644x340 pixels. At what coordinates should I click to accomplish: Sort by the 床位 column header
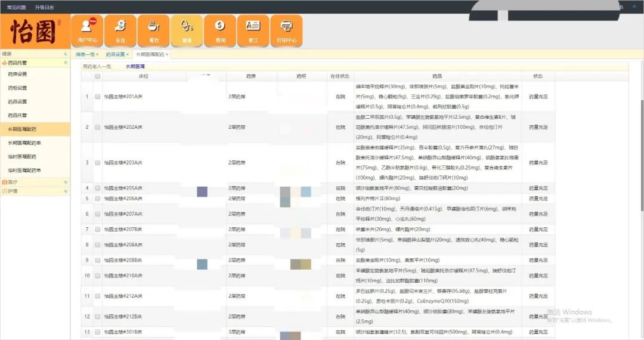point(144,76)
